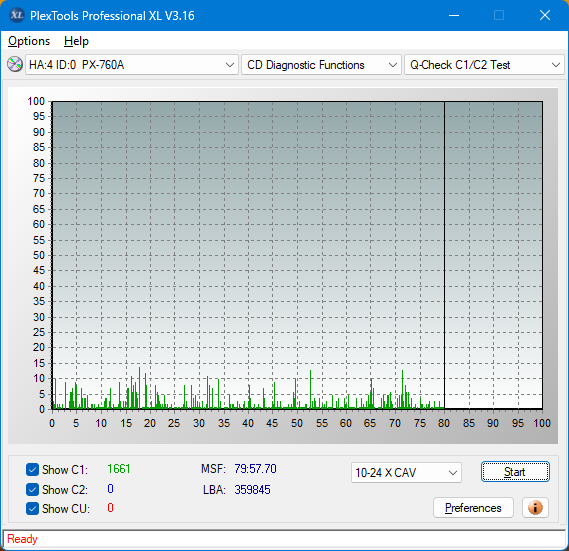Expand the 10-24 X CAV speed dropdown
The height and width of the screenshot is (551, 569).
tap(406, 473)
